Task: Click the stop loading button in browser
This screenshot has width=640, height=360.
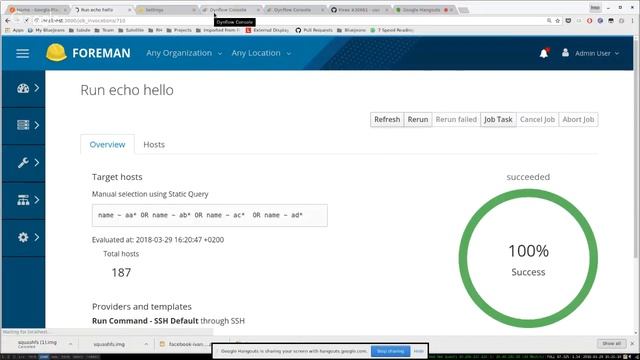Action: 26,20
